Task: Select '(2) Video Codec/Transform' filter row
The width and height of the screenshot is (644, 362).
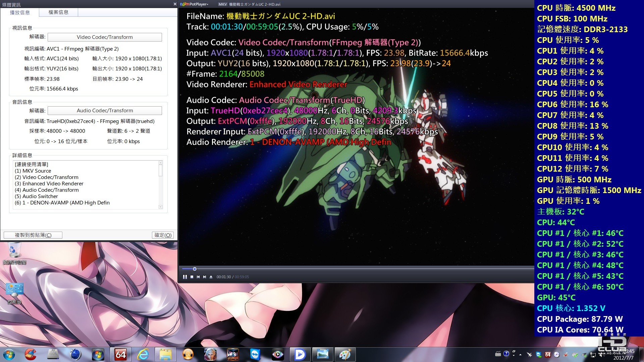Action: (47, 177)
